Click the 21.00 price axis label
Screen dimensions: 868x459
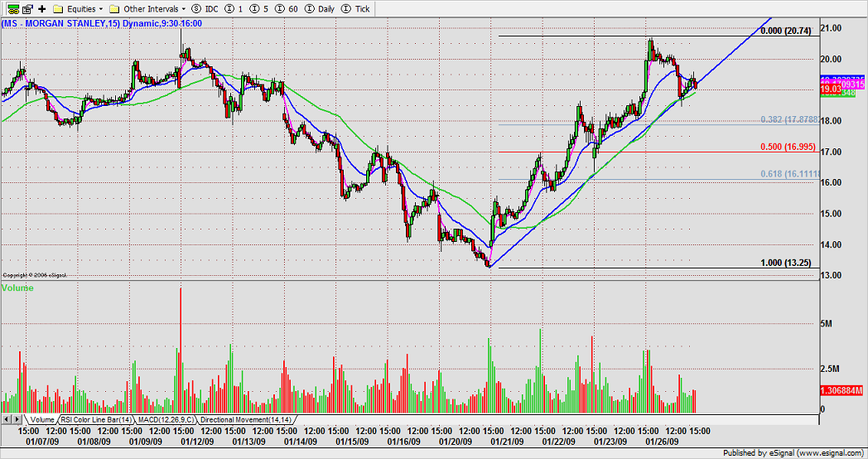point(831,27)
